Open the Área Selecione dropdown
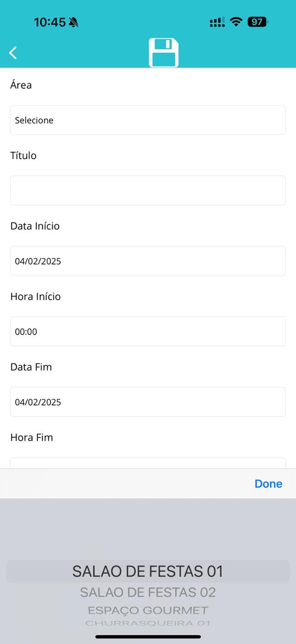 148,120
